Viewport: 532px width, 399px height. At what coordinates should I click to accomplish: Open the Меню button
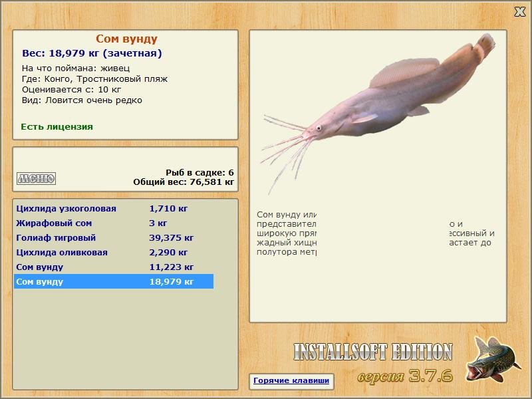pyautogui.click(x=37, y=178)
